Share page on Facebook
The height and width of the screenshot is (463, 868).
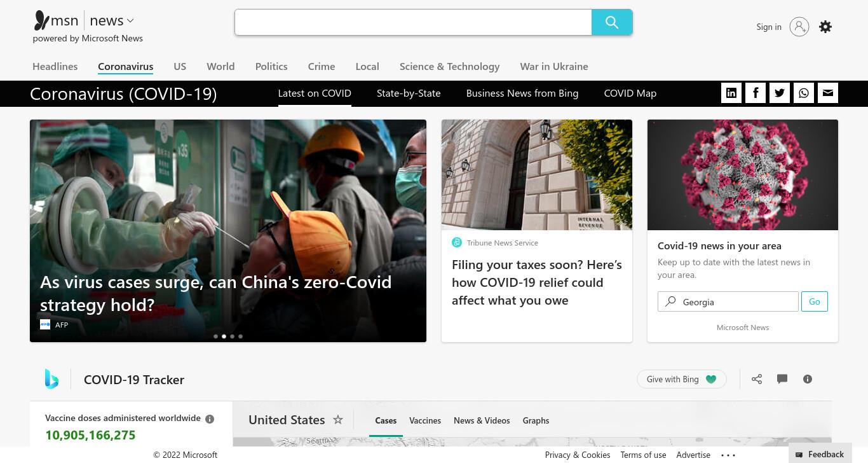tap(756, 93)
